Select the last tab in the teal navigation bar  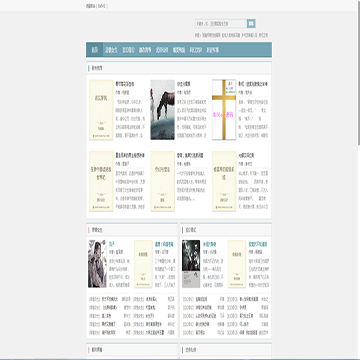[213, 50]
